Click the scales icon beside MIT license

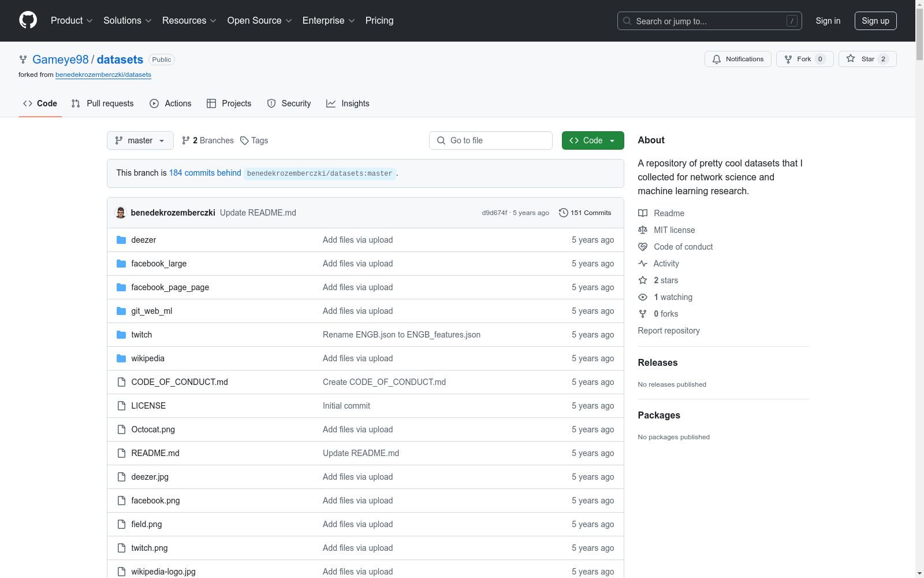point(643,230)
